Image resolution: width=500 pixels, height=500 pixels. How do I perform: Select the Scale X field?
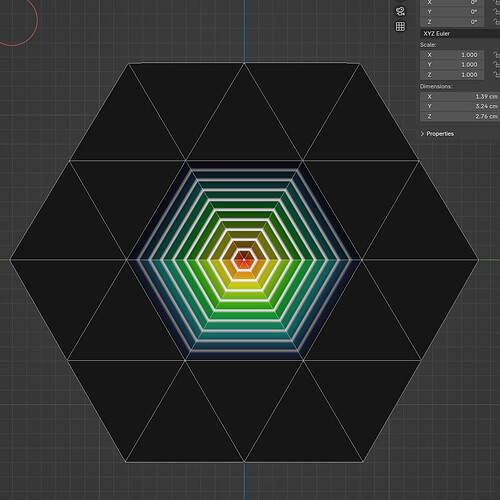pos(452,55)
